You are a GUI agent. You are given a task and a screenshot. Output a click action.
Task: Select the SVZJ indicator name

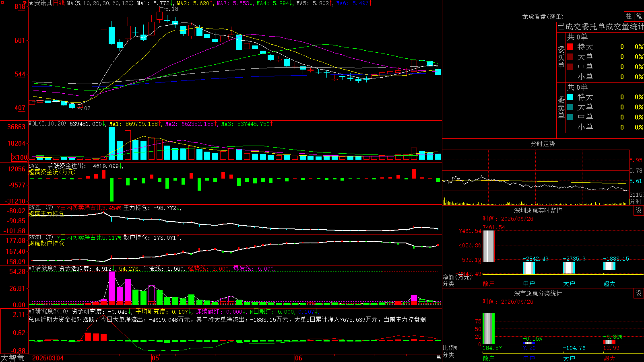[35, 166]
